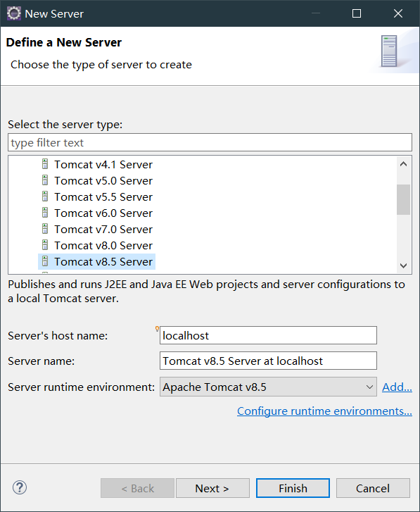The width and height of the screenshot is (420, 512).
Task: Select Tomcat v8.5 Server in list
Action: [97, 261]
